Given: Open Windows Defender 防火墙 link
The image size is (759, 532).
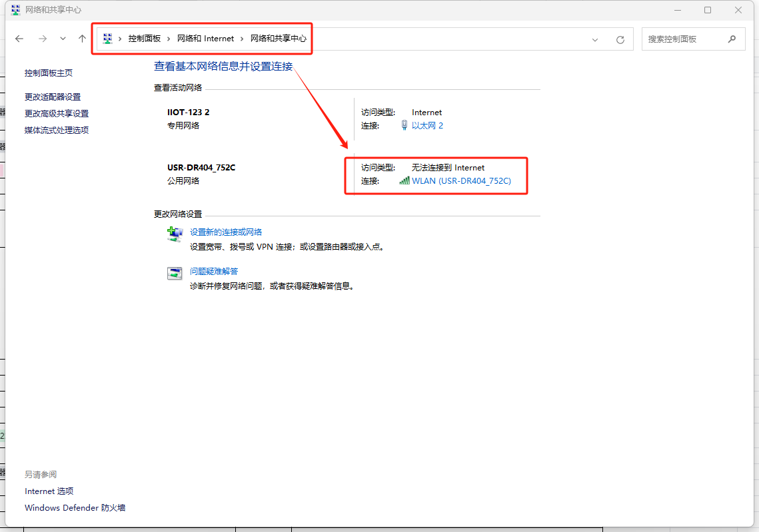Looking at the screenshot, I should point(75,507).
